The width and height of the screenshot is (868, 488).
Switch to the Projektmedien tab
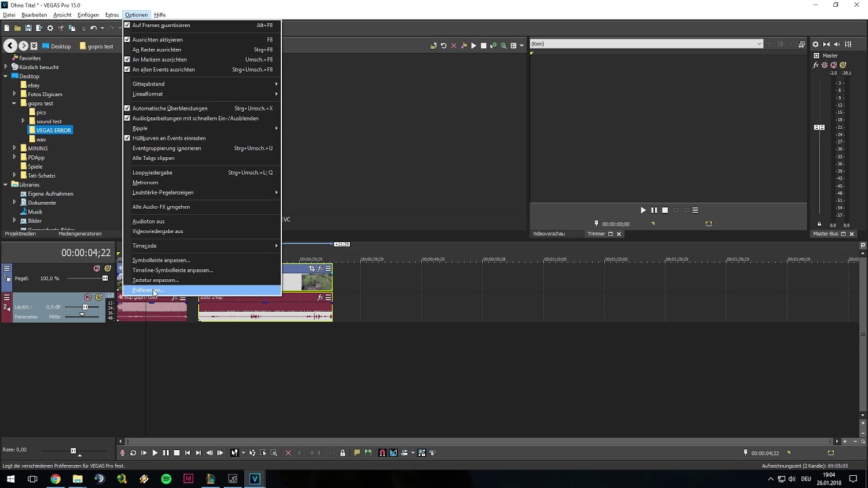tap(20, 234)
